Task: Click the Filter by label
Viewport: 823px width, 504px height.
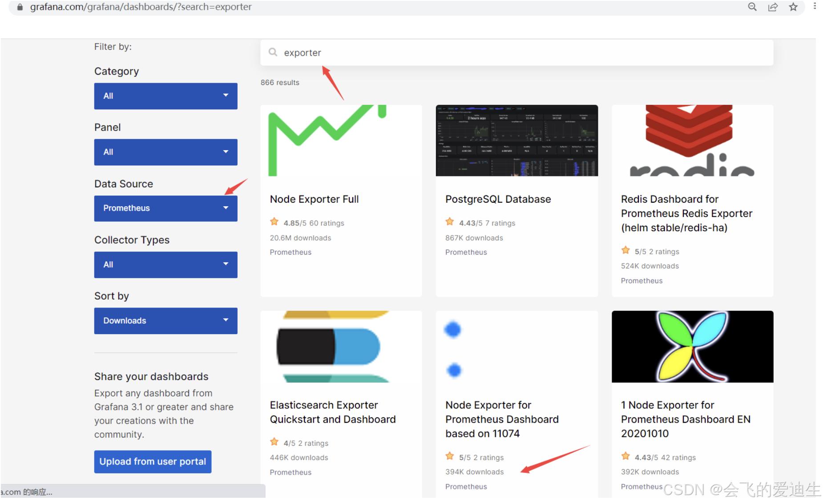Action: pyautogui.click(x=113, y=47)
